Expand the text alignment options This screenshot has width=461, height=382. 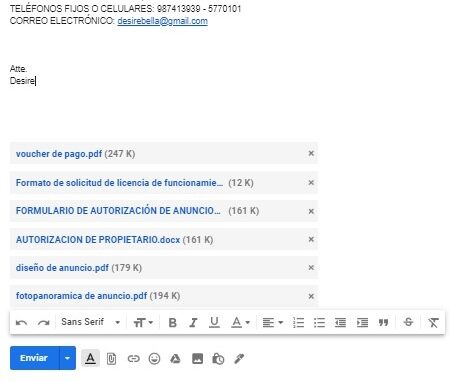click(x=272, y=323)
